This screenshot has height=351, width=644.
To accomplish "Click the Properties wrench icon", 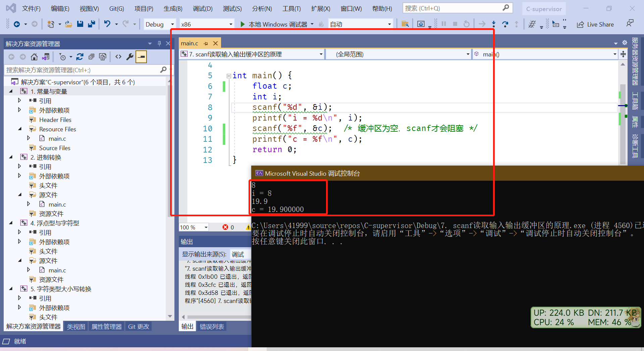I will (129, 57).
